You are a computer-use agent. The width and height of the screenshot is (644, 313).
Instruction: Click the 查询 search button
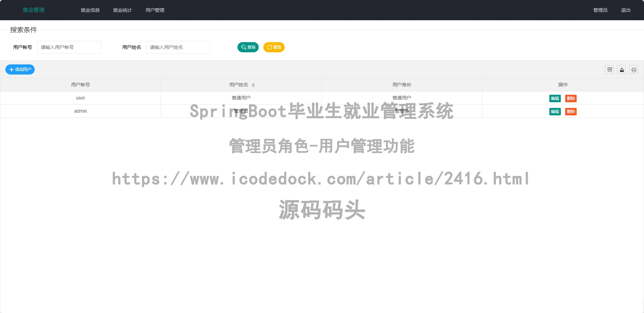[248, 47]
